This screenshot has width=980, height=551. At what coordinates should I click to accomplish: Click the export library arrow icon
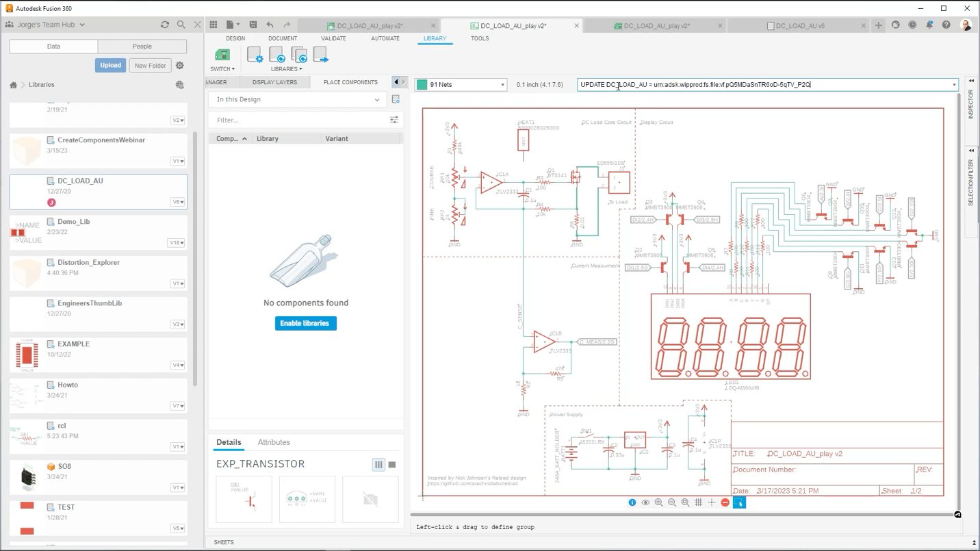point(320,55)
